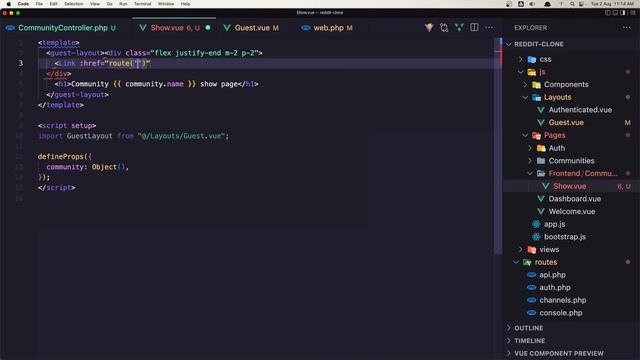The image size is (640, 360).
Task: Click Vue icon beside Dashboard.vue
Action: click(x=541, y=199)
